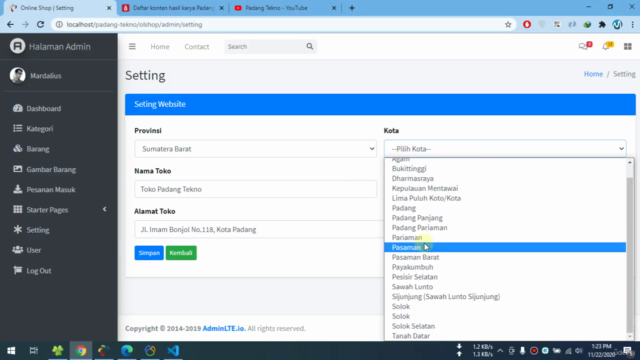The width and height of the screenshot is (640, 360).
Task: Click Home breadcrumb link
Action: pos(593,74)
